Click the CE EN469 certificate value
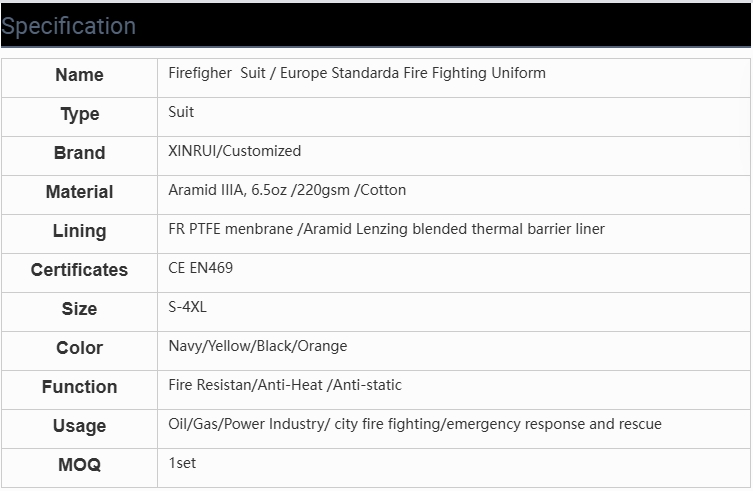Image resolution: width=753 pixels, height=491 pixels. (201, 268)
